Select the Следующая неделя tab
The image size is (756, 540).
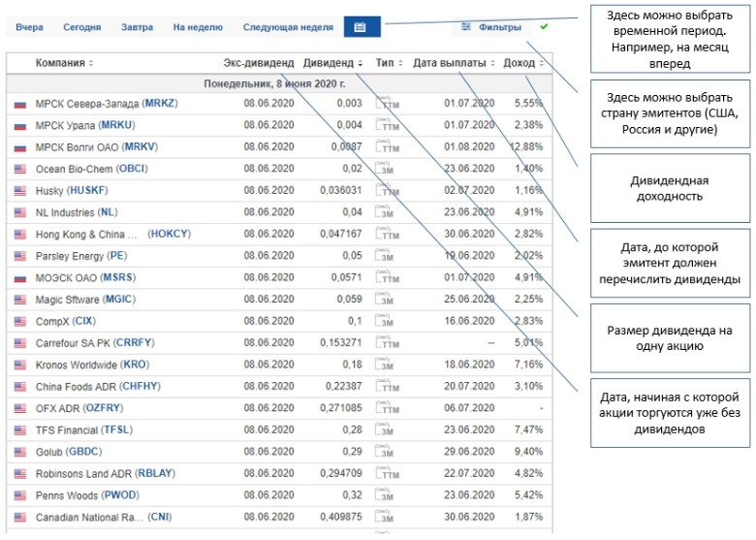click(287, 27)
